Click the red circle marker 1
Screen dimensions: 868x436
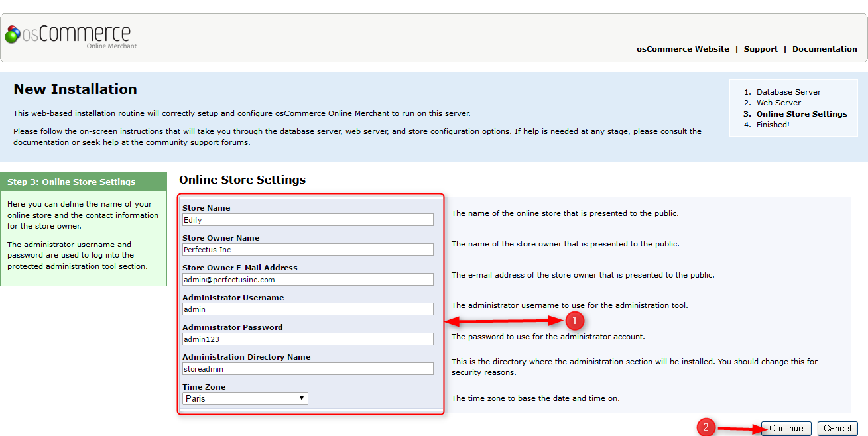click(x=574, y=321)
